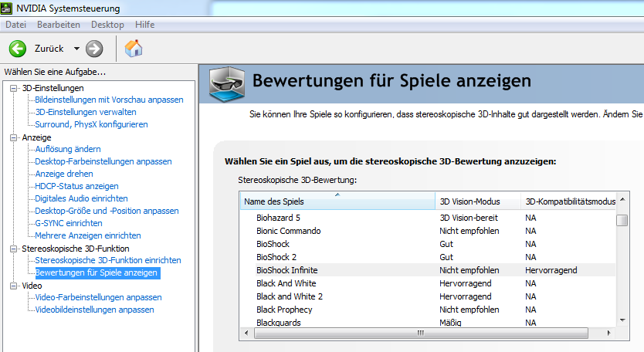Open Mehrere Anzeigen einrichten
Image resolution: width=644 pixels, height=352 pixels.
88,235
